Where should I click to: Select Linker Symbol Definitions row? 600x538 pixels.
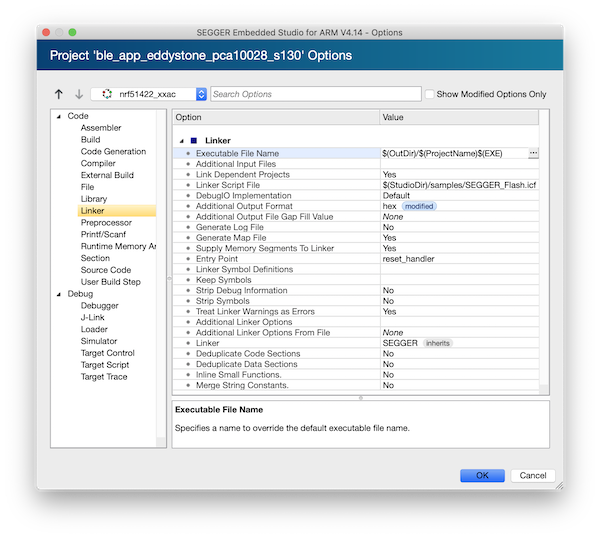pyautogui.click(x=356, y=269)
